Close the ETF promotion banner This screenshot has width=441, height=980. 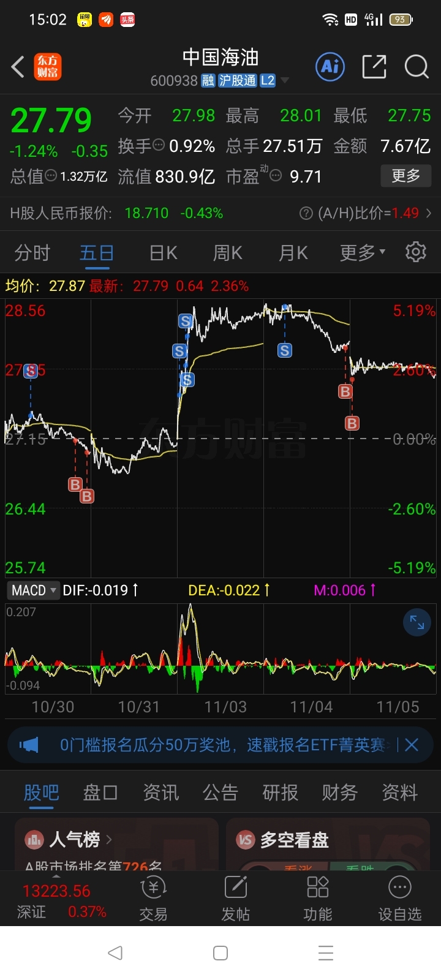[412, 745]
